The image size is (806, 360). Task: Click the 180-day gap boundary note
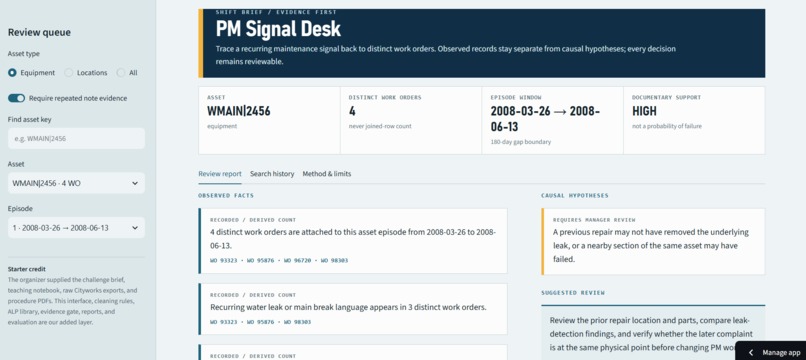point(520,141)
